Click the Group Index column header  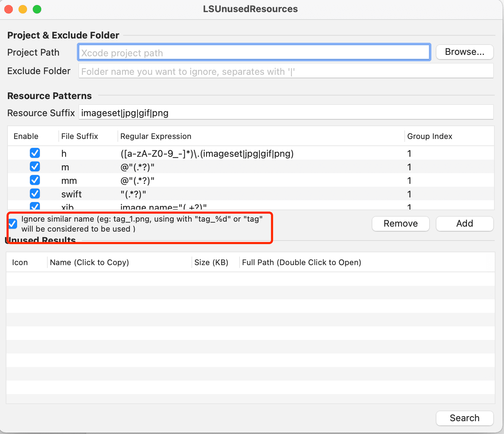click(x=430, y=136)
